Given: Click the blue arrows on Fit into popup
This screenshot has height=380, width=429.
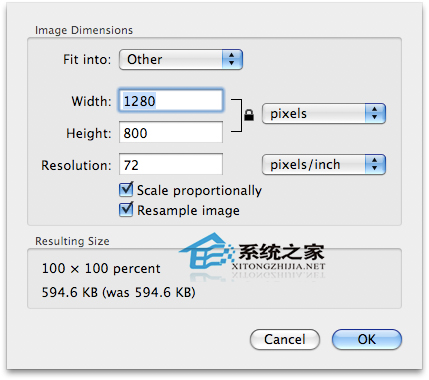Looking at the screenshot, I should 232,60.
